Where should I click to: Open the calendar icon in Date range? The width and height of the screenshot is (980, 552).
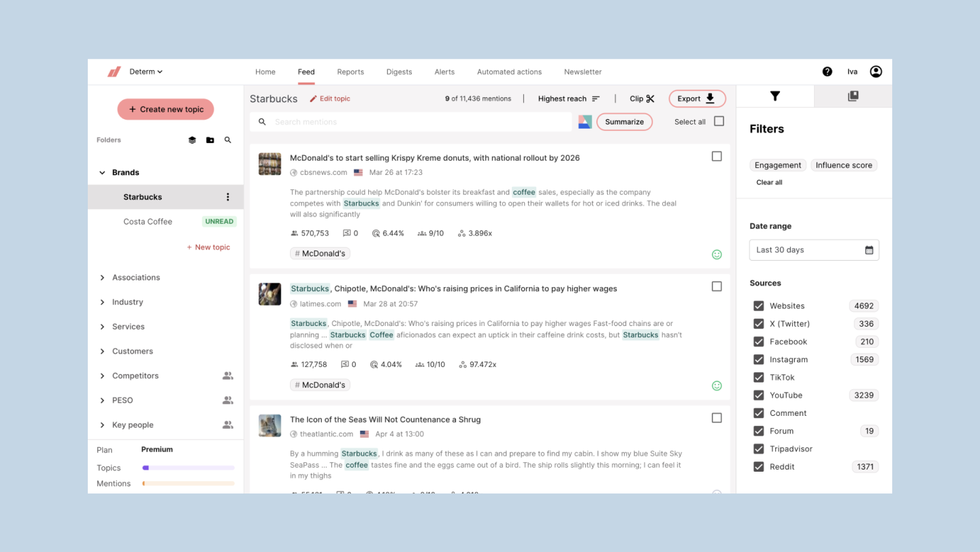[869, 250]
